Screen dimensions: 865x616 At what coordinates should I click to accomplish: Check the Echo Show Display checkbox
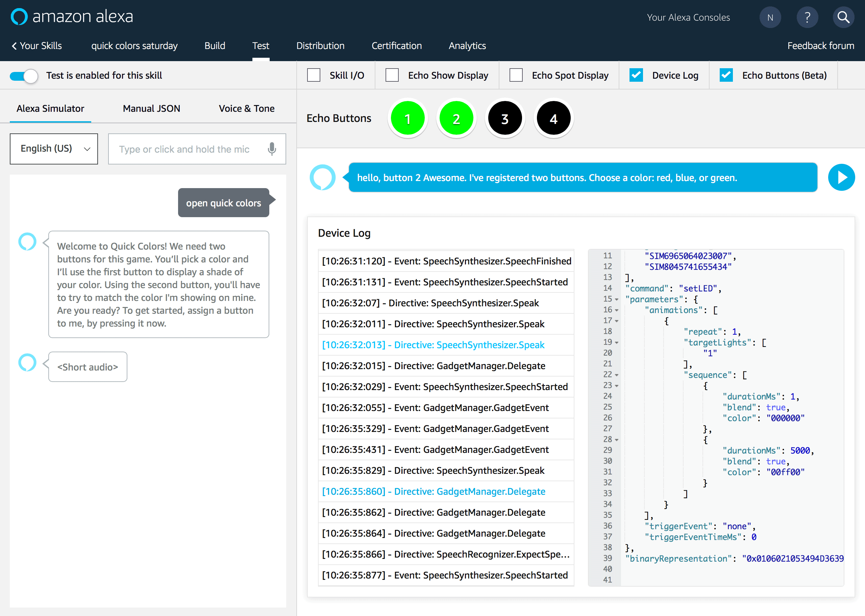pos(392,75)
